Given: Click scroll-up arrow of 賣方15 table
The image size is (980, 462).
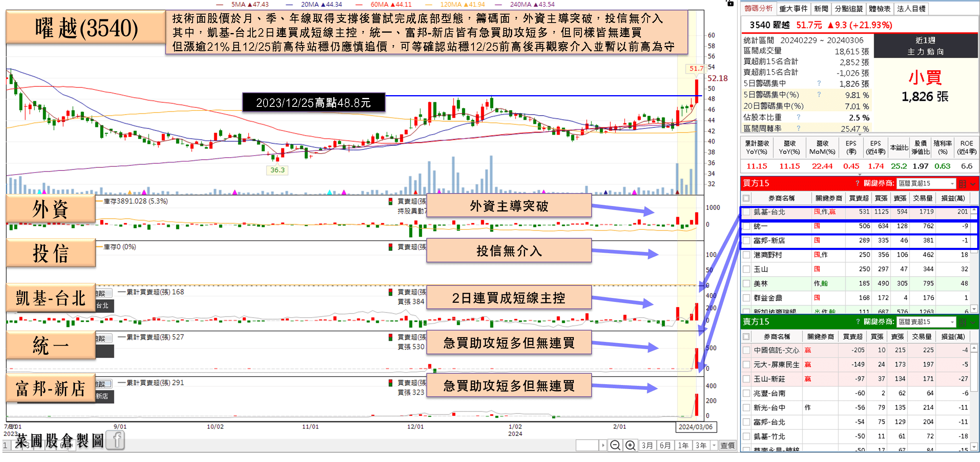Looking at the screenshot, I should click(x=974, y=348).
